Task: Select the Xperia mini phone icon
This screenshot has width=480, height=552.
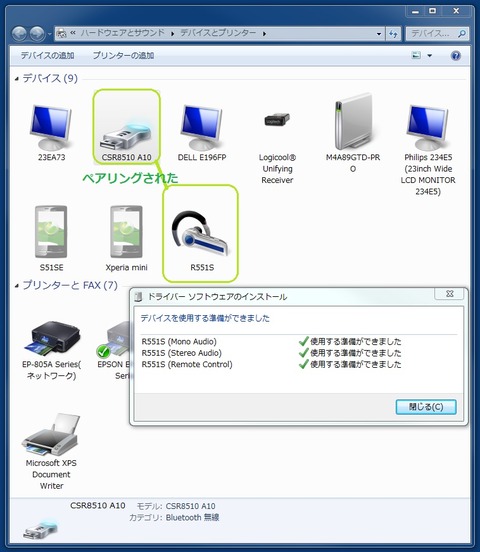Action: (x=126, y=232)
